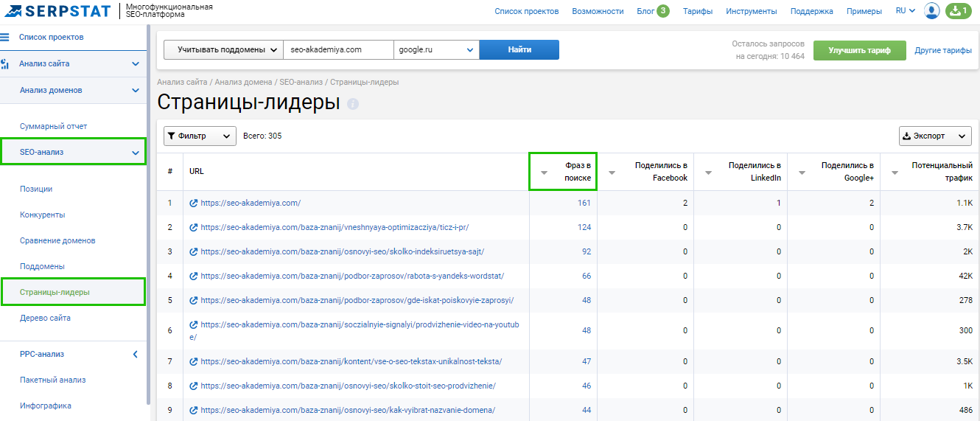980x421 pixels.
Task: Open Сравнение доменов in sidebar
Action: [57, 240]
